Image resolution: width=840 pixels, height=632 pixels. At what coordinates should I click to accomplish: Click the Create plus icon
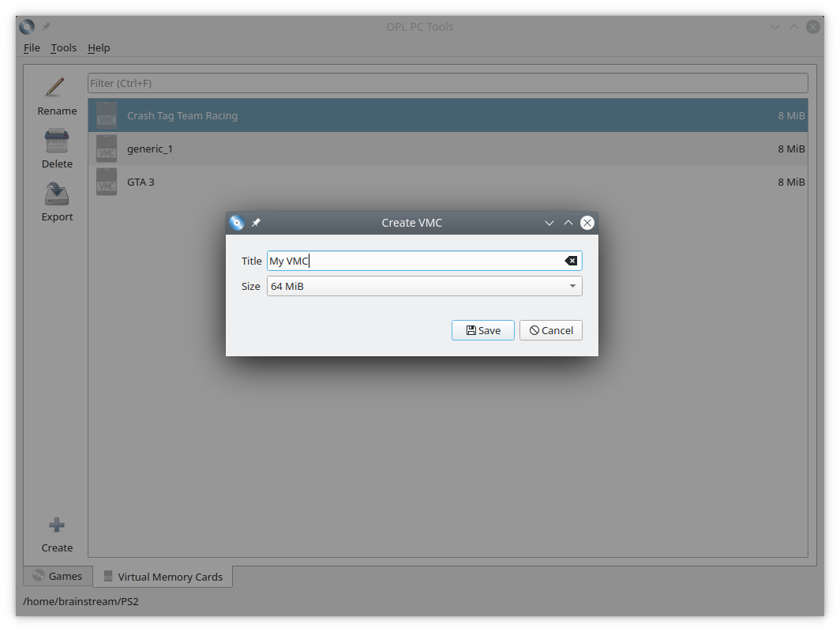57,525
